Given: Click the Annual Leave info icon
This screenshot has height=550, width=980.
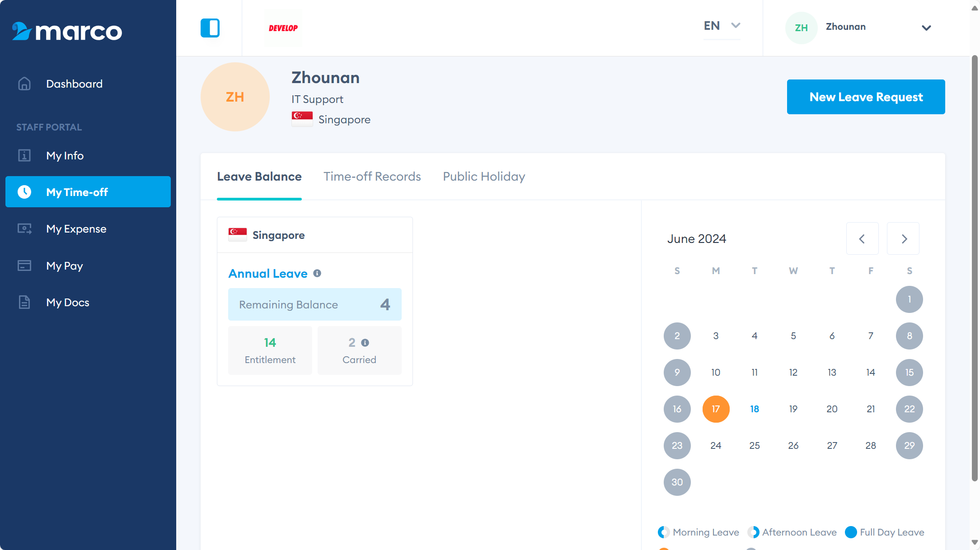Looking at the screenshot, I should click(317, 274).
